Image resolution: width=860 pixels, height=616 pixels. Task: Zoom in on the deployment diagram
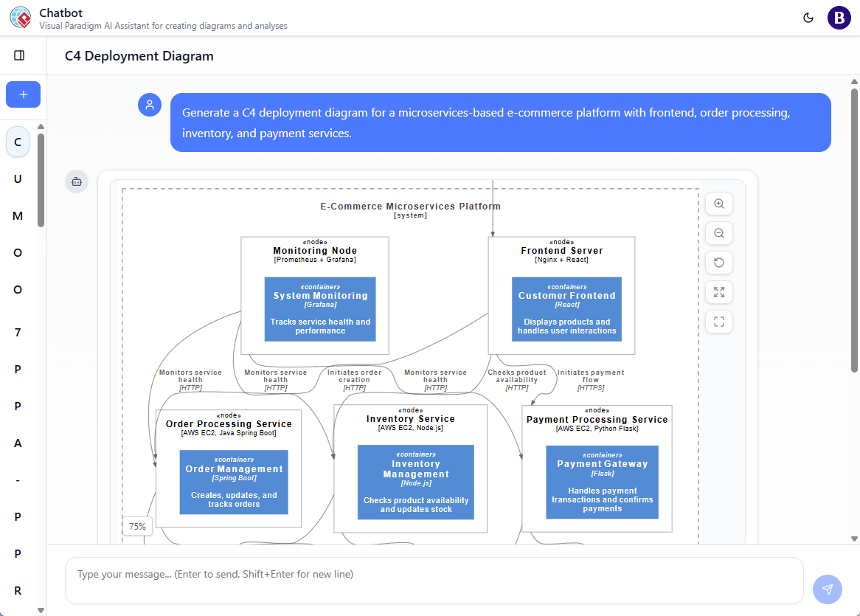click(x=718, y=204)
